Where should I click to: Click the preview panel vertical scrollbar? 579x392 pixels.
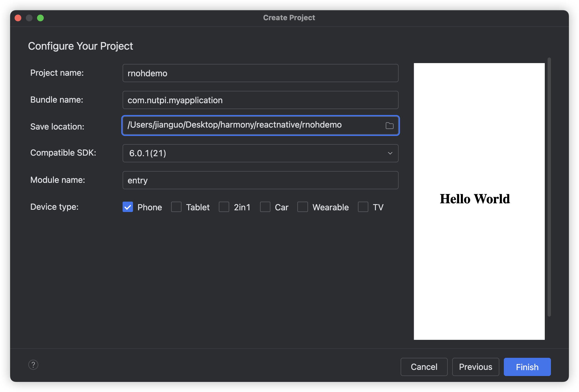point(549,187)
